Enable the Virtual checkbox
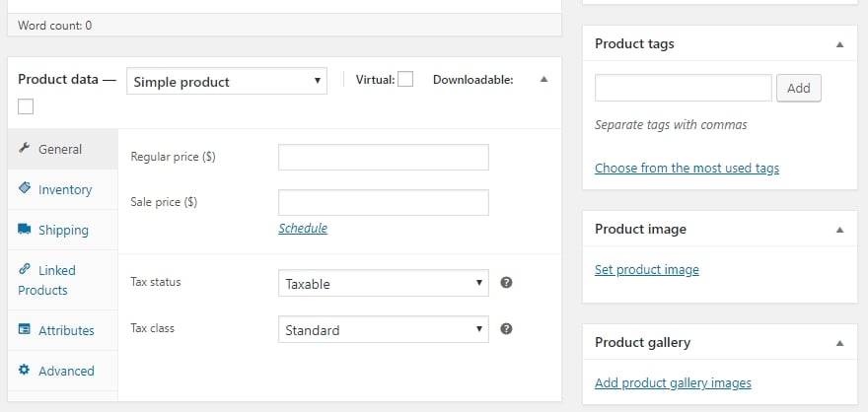The height and width of the screenshot is (412, 868). 405,80
